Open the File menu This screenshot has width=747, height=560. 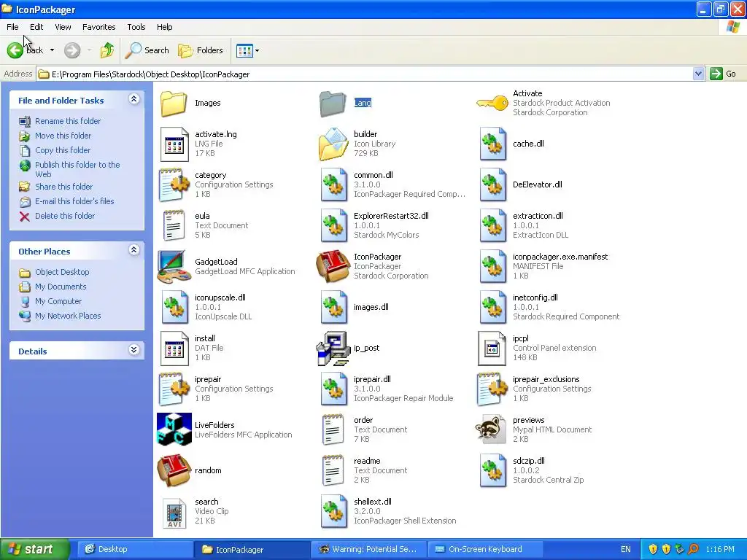pyautogui.click(x=13, y=27)
